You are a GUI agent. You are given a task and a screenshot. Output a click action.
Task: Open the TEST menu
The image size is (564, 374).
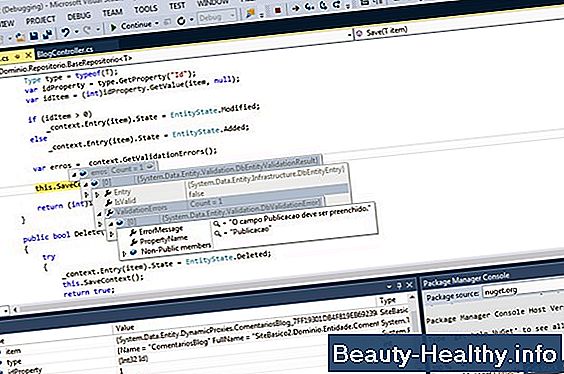click(177, 6)
